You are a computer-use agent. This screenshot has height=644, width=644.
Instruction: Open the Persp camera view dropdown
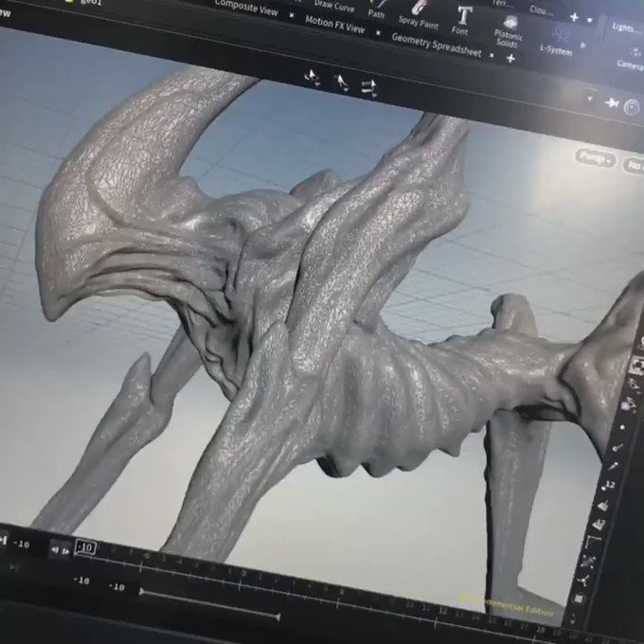[595, 158]
